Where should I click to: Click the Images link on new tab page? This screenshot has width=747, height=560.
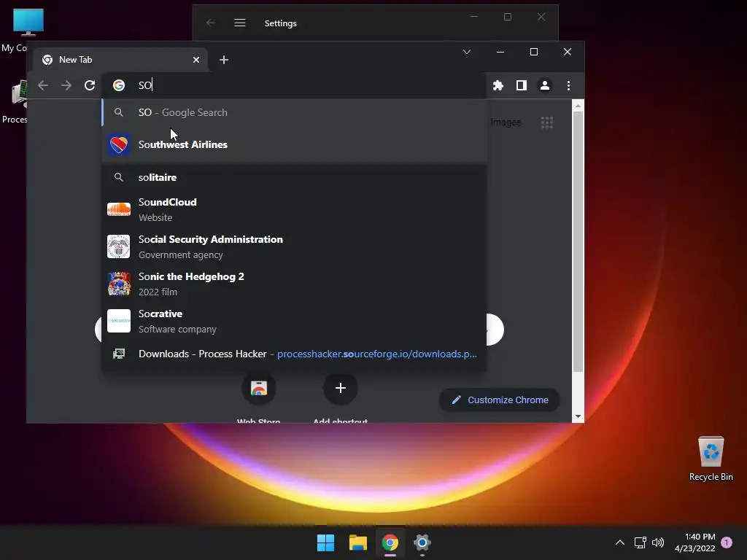(506, 122)
